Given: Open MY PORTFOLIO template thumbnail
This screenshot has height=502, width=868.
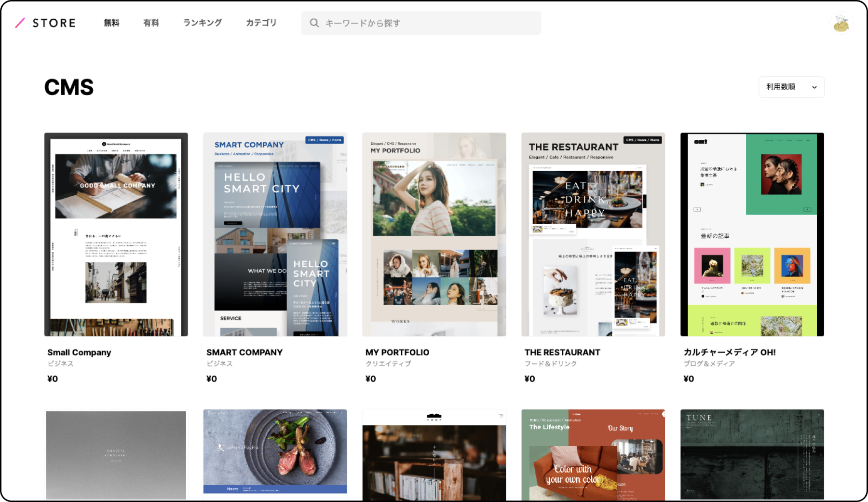Looking at the screenshot, I should (x=434, y=234).
